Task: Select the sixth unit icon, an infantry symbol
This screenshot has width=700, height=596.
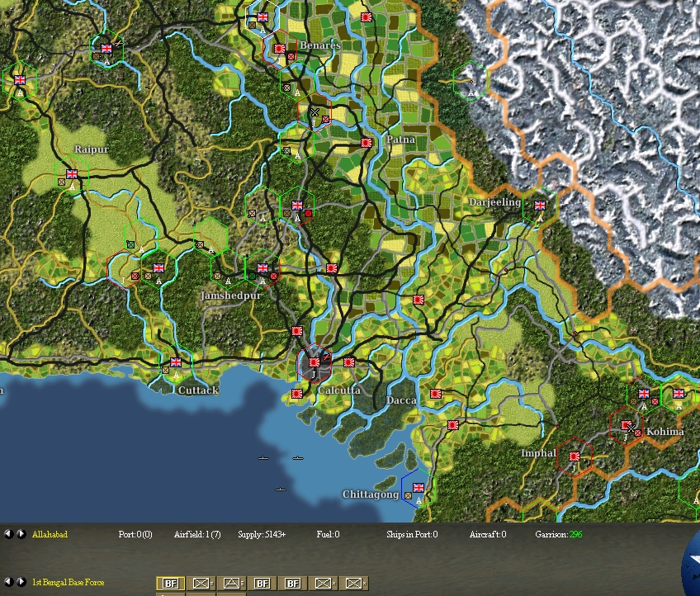Action: click(323, 583)
